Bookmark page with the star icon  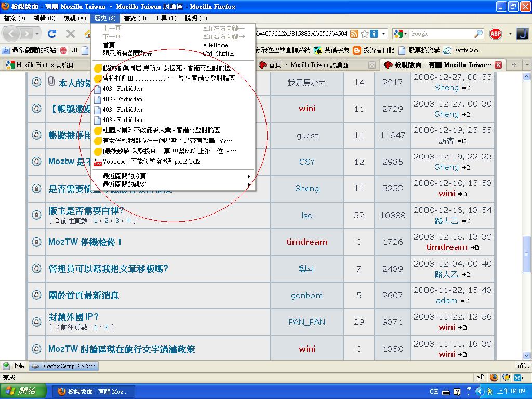point(365,34)
